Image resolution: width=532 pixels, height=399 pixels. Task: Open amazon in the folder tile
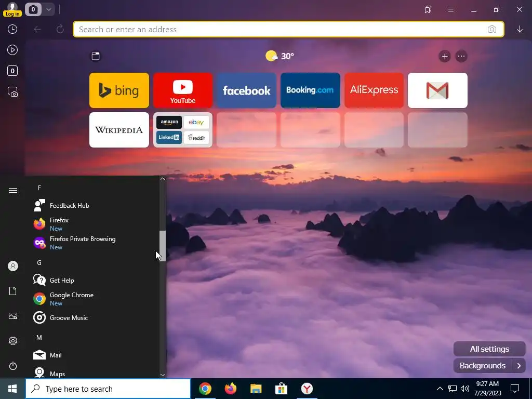point(169,122)
